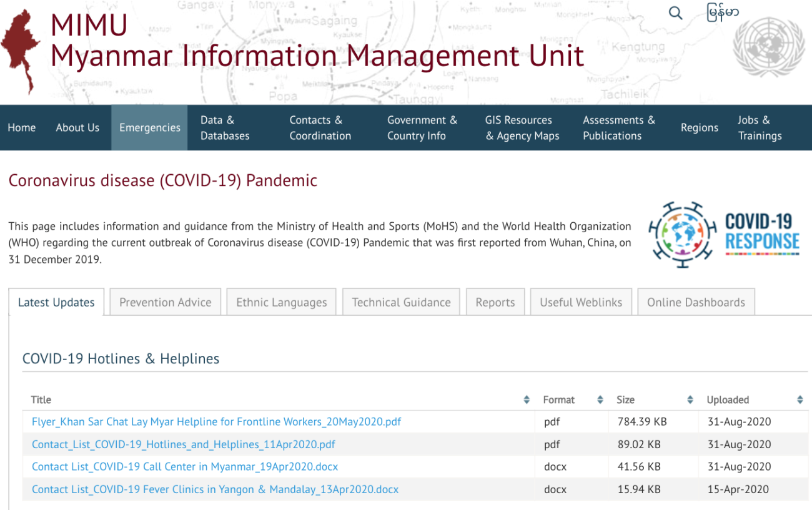Click the UN emblem logo
This screenshot has height=510, width=812.
[x=769, y=48]
